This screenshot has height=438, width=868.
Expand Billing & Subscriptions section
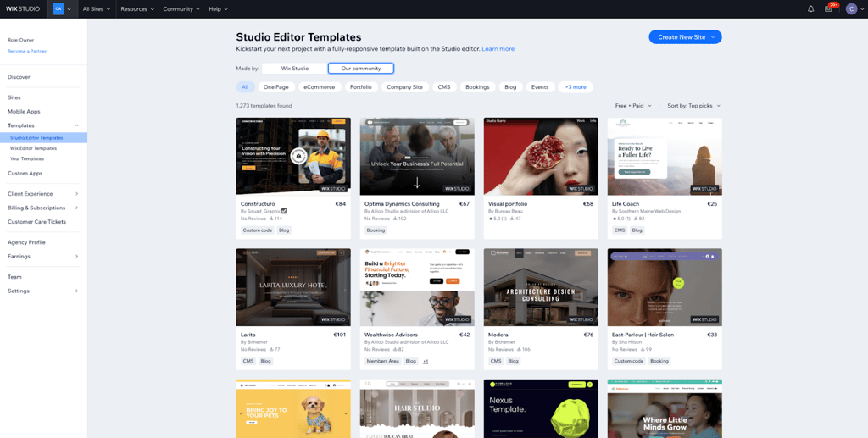(43, 208)
